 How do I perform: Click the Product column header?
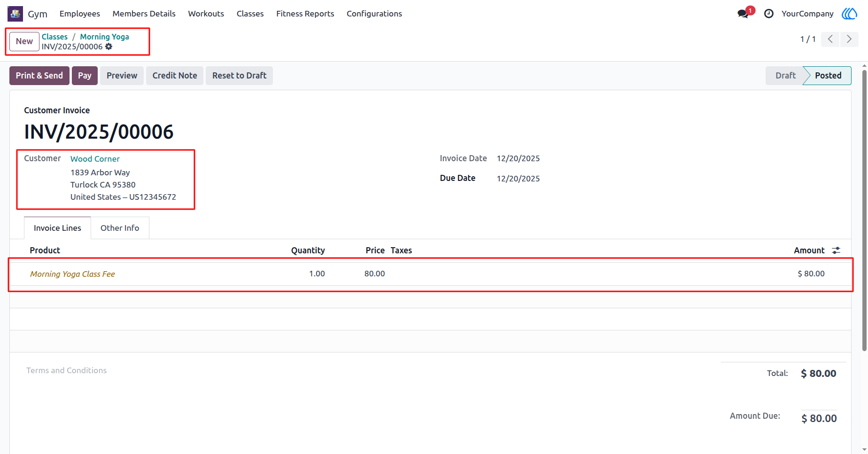tap(45, 250)
